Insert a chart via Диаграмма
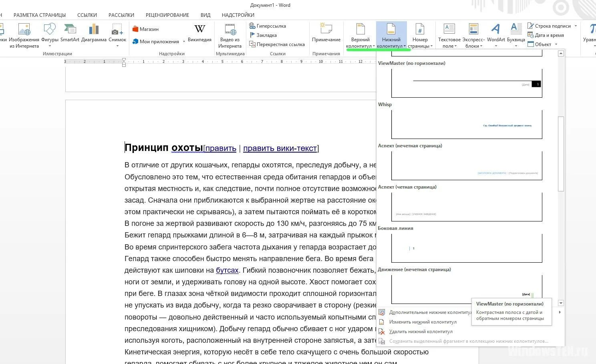The image size is (596, 364). click(x=94, y=33)
